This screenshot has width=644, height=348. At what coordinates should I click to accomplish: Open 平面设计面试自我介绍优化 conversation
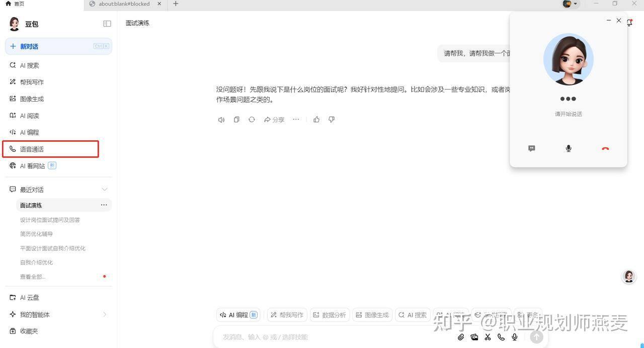pos(53,248)
